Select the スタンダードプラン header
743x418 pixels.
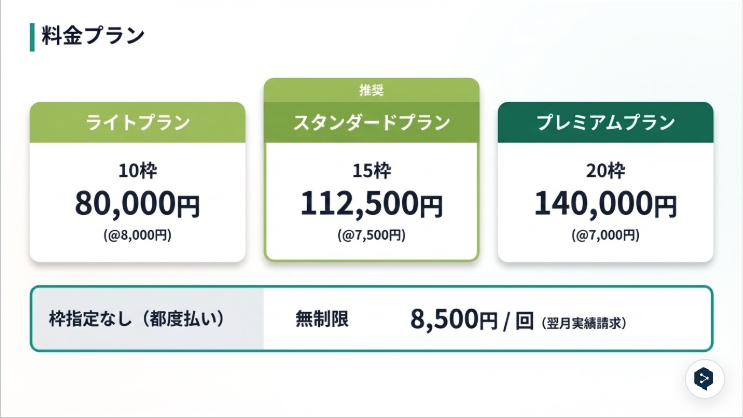point(372,123)
